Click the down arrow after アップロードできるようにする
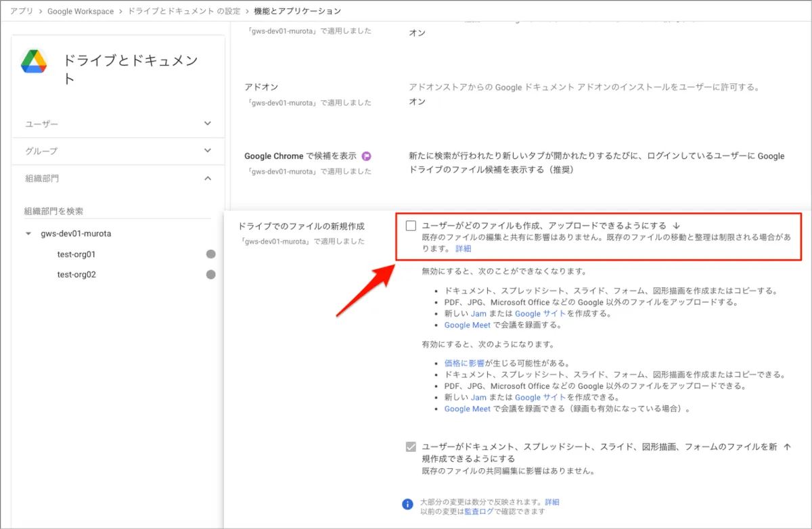The height and width of the screenshot is (529, 812). point(676,225)
